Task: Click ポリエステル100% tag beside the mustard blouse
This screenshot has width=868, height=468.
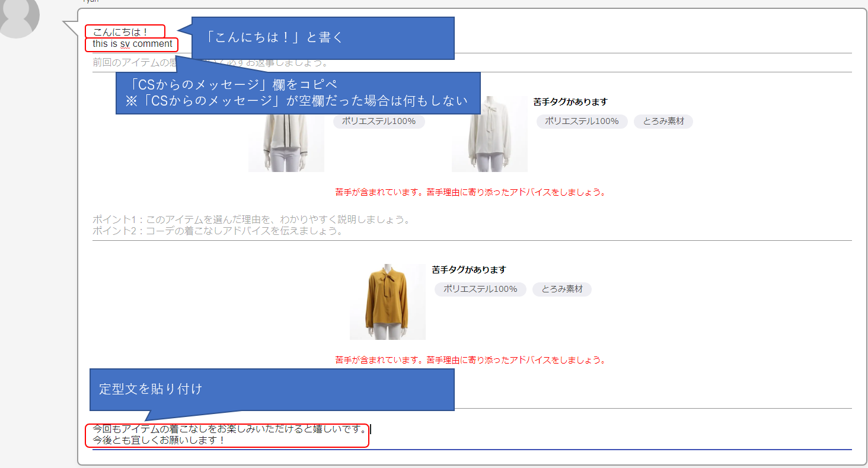Action: pos(480,289)
